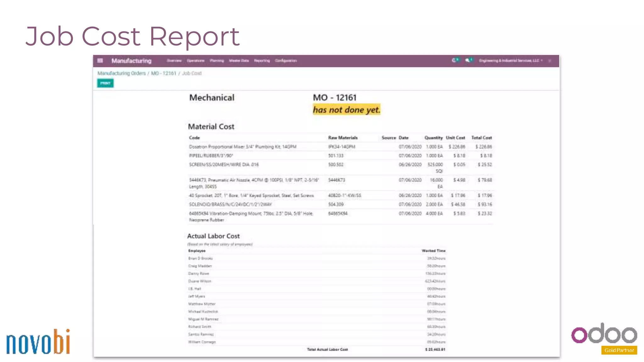
Task: Go back to MO - 12161 breadcrumb
Action: click(164, 73)
